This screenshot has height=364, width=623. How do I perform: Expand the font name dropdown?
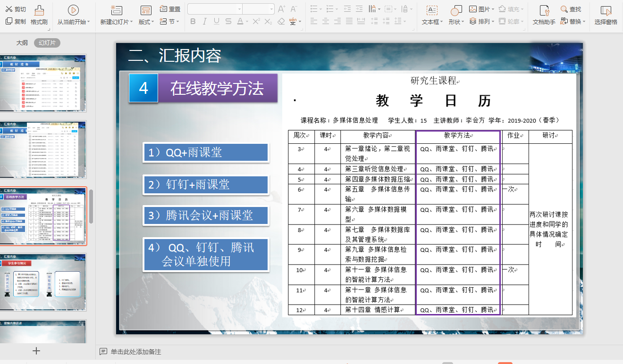point(239,9)
